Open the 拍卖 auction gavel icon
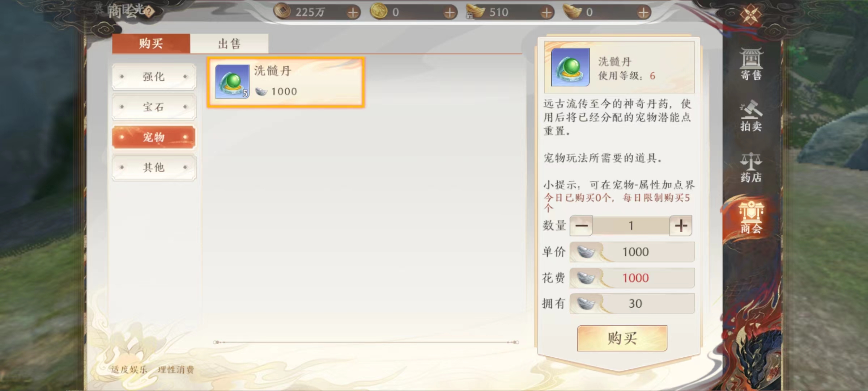Screen dimensions: 868x391 tap(751, 115)
